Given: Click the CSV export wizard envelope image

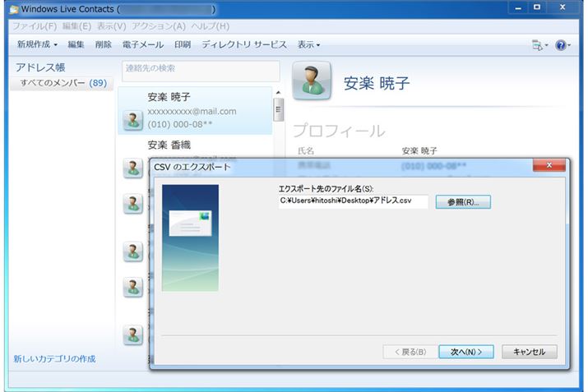Looking at the screenshot, I should coord(190,238).
